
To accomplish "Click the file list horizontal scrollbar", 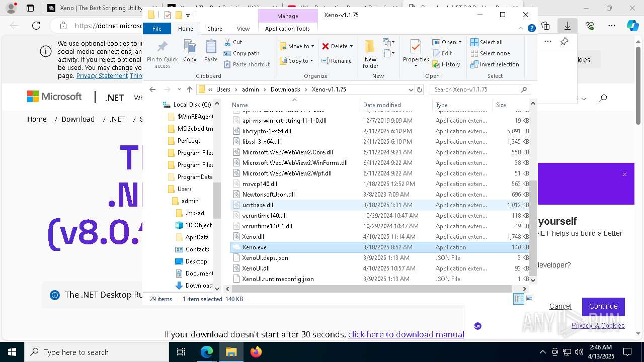I will pyautogui.click(x=371, y=289).
